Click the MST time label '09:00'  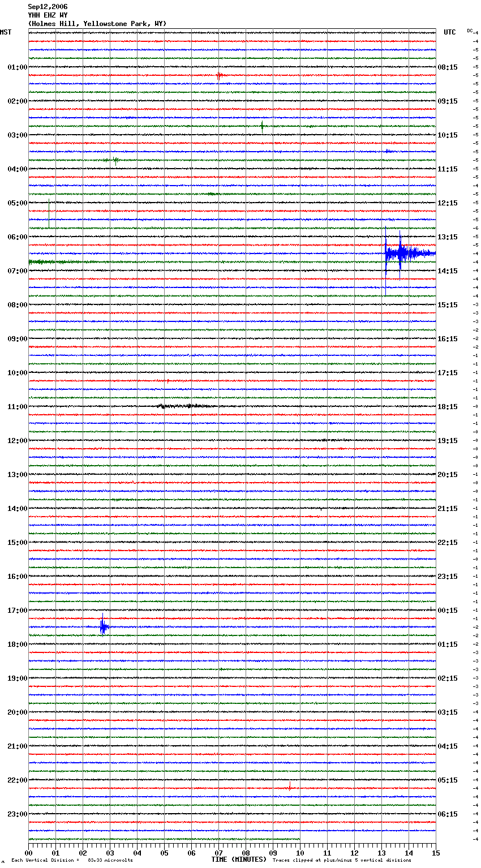[x=18, y=339]
